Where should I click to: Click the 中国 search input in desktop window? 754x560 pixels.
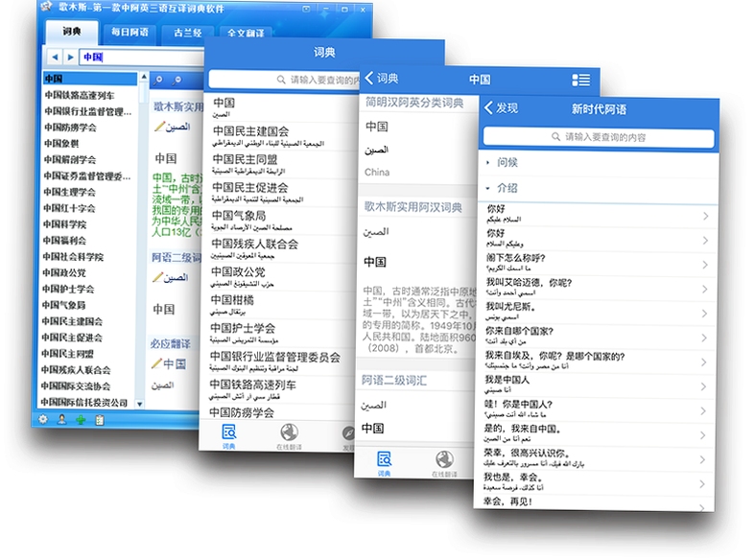tap(142, 58)
